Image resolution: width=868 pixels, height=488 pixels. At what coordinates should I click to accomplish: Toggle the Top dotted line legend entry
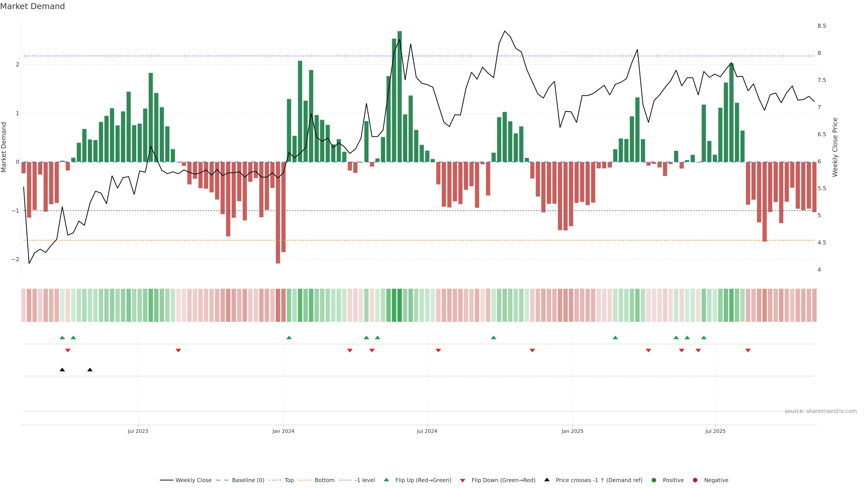click(289, 480)
